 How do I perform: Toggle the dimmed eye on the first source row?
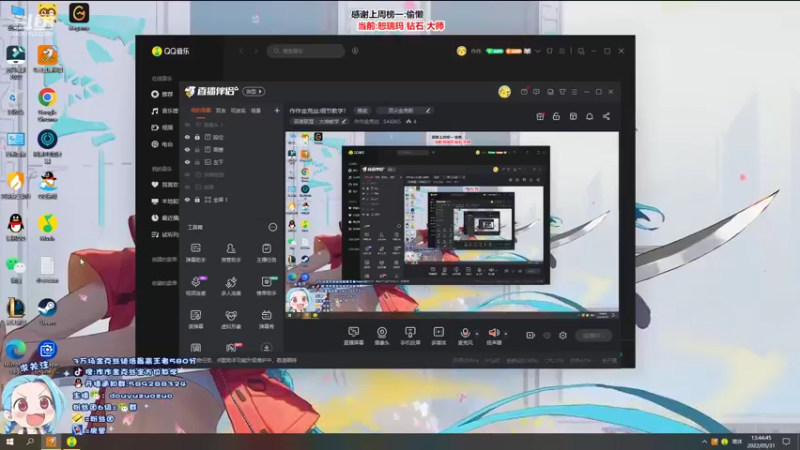[x=187, y=124]
